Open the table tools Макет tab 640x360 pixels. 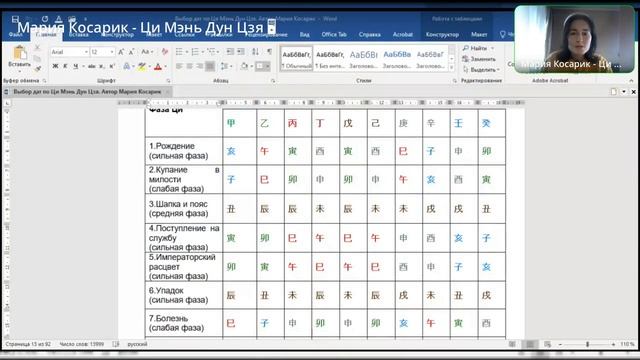479,35
